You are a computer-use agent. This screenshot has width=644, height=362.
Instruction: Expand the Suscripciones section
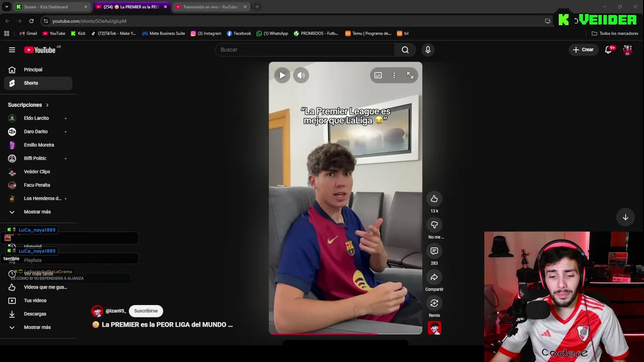28,105
